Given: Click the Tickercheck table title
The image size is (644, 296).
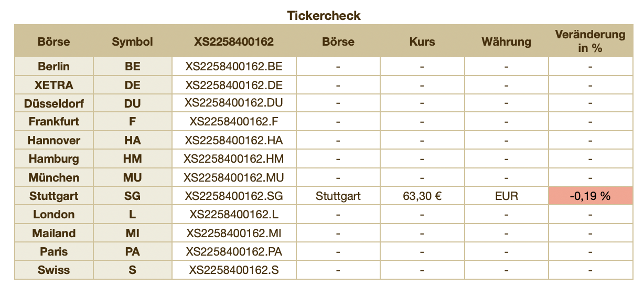Looking at the screenshot, I should [x=324, y=16].
